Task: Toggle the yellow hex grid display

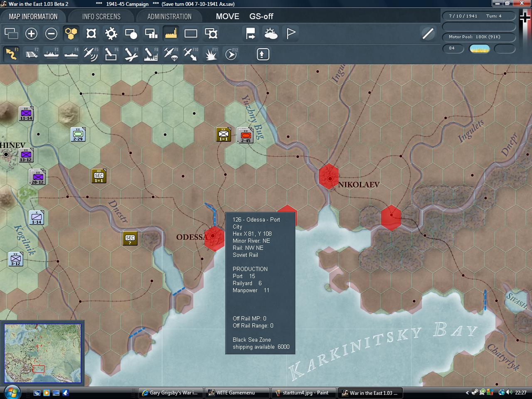Action: coord(71,33)
